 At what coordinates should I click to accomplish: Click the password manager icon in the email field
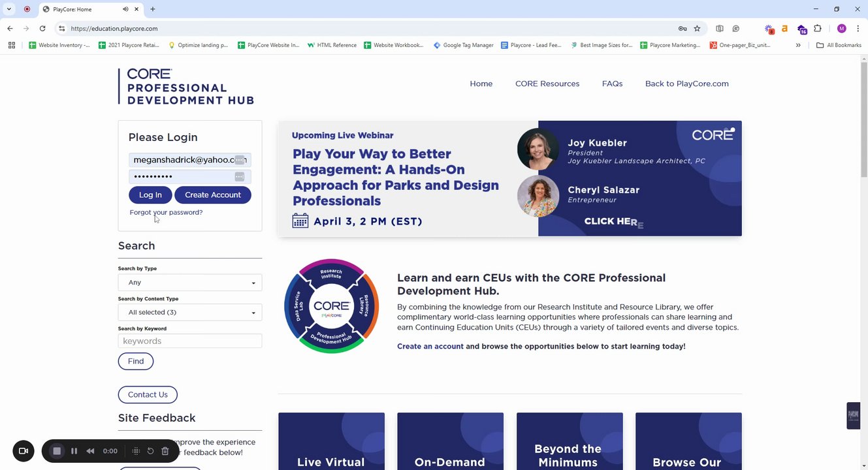(x=240, y=160)
